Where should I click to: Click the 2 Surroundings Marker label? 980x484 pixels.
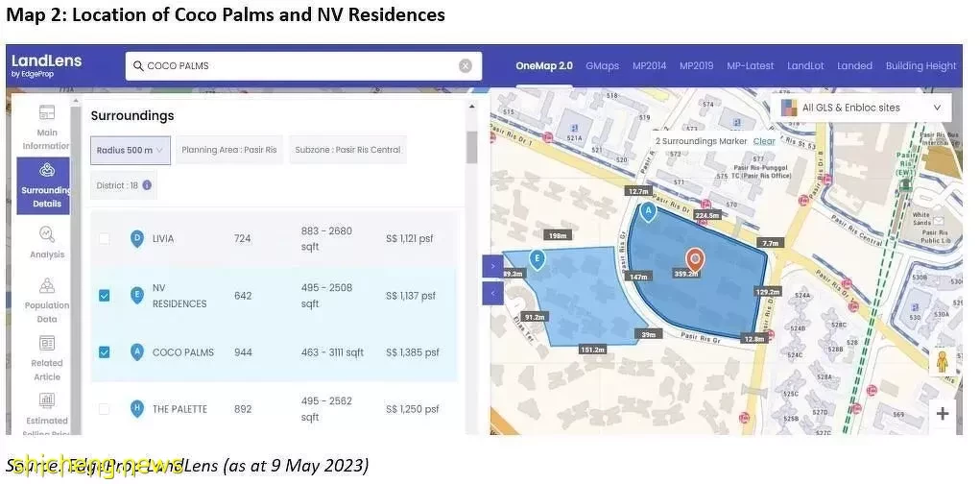click(701, 141)
